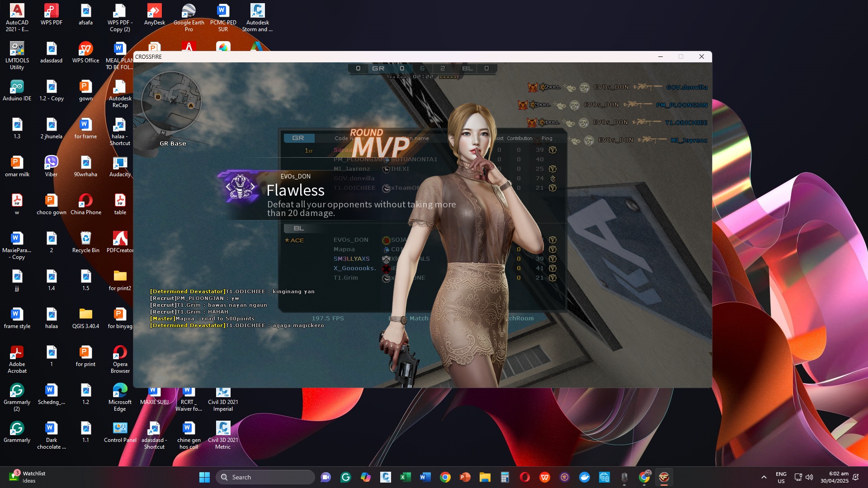Viewport: 868px width, 488px height.
Task: Click chat message 'agaga magickero'
Action: [237, 325]
